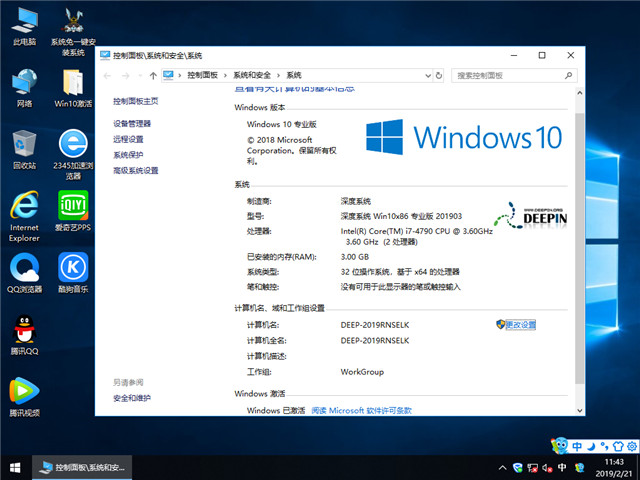Toggle the IME moon half-width button
The image size is (640, 480).
pos(591,446)
